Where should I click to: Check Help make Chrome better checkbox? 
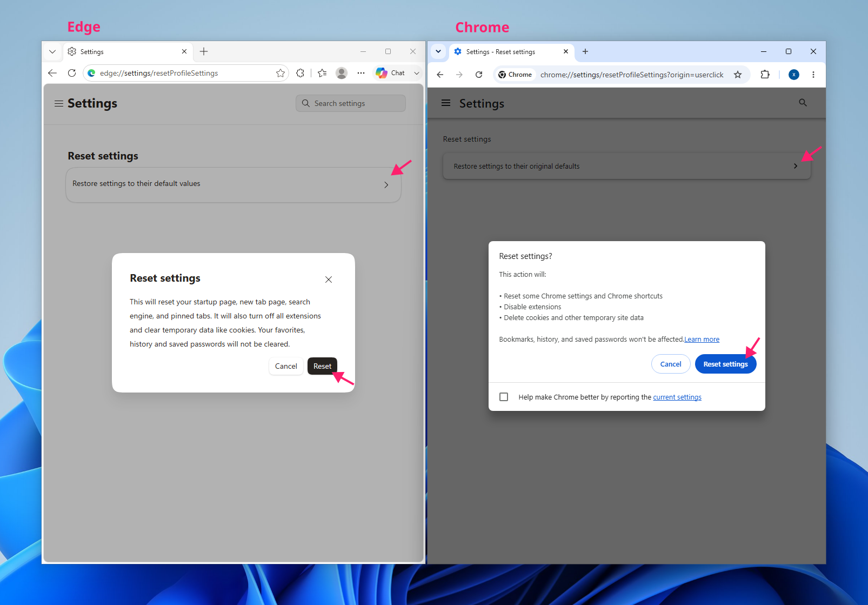(x=504, y=397)
